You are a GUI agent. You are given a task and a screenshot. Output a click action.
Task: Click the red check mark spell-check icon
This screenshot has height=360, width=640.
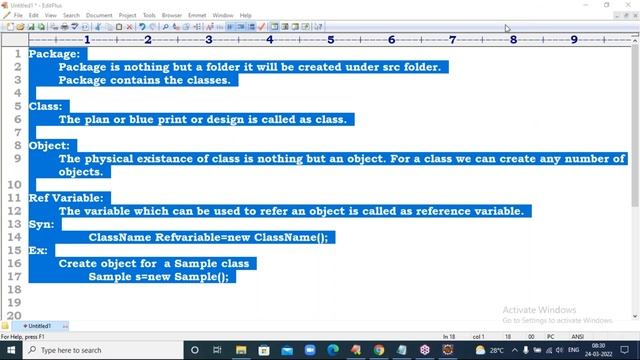262,27
